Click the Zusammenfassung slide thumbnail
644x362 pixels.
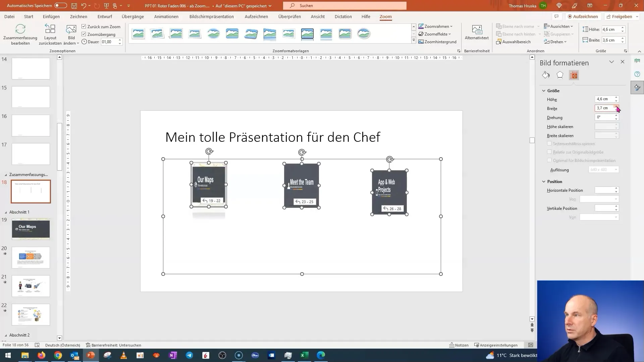click(x=31, y=191)
